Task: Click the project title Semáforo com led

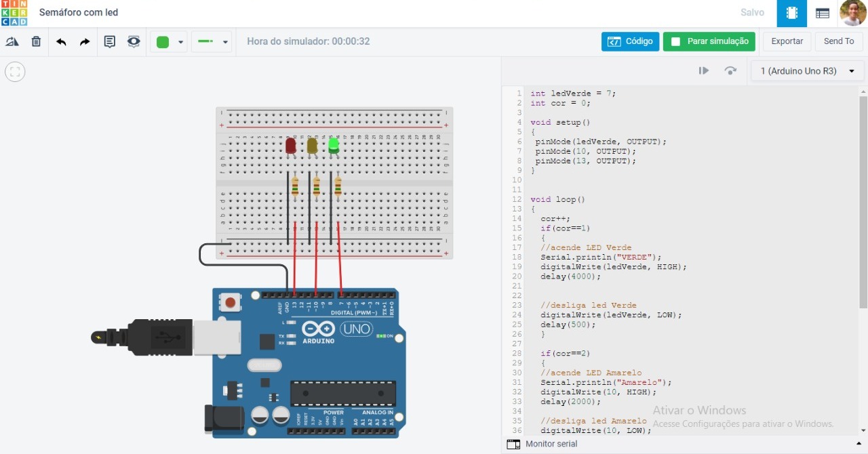Action: pyautogui.click(x=79, y=12)
